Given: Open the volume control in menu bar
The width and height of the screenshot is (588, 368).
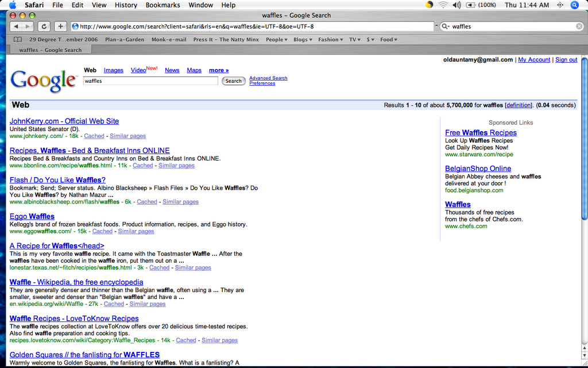Looking at the screenshot, I should click(x=457, y=5).
